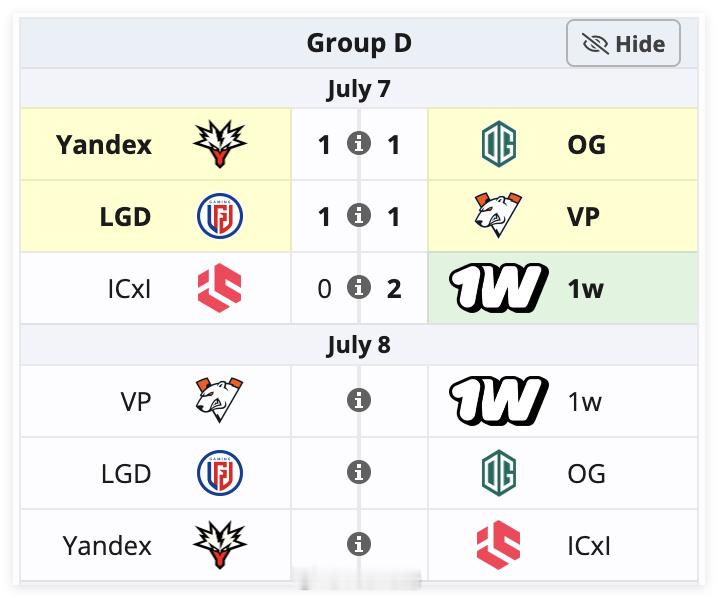This screenshot has height=598, width=718.
Task: Click the Group D title header
Action: pos(359,43)
